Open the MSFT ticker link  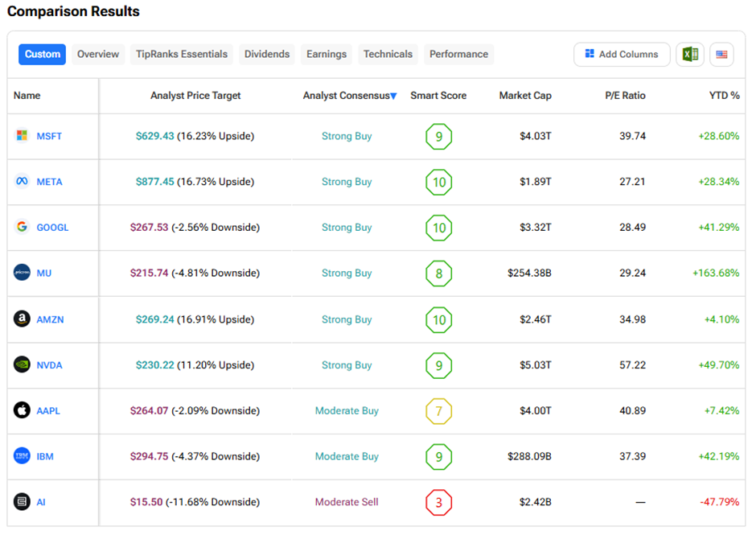tap(49, 136)
